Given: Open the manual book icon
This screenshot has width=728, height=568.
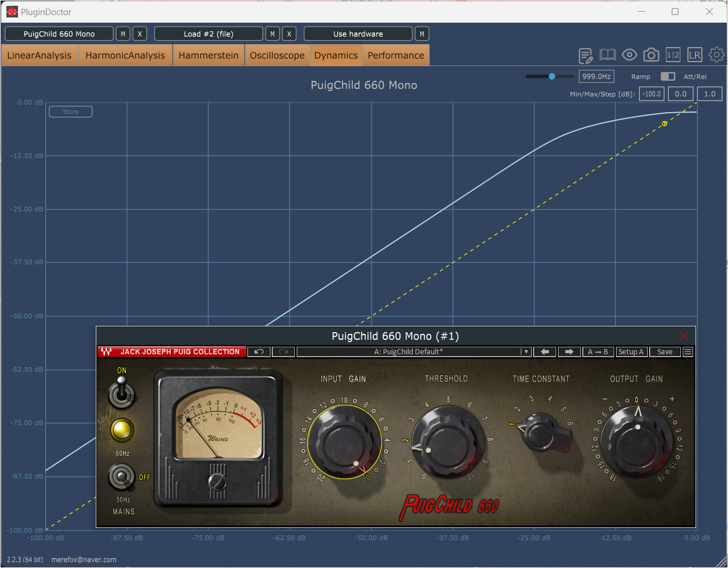Looking at the screenshot, I should point(608,55).
